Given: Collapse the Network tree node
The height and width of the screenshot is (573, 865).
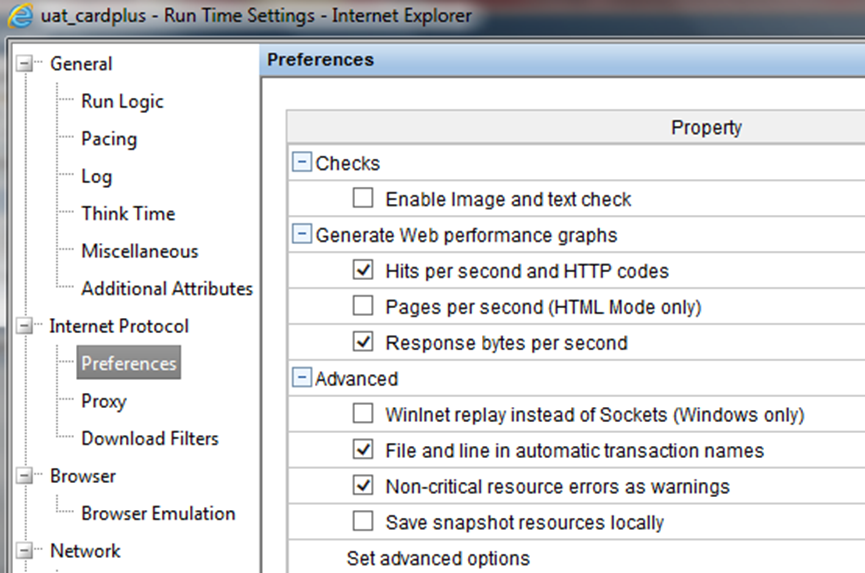Looking at the screenshot, I should tap(24, 550).
